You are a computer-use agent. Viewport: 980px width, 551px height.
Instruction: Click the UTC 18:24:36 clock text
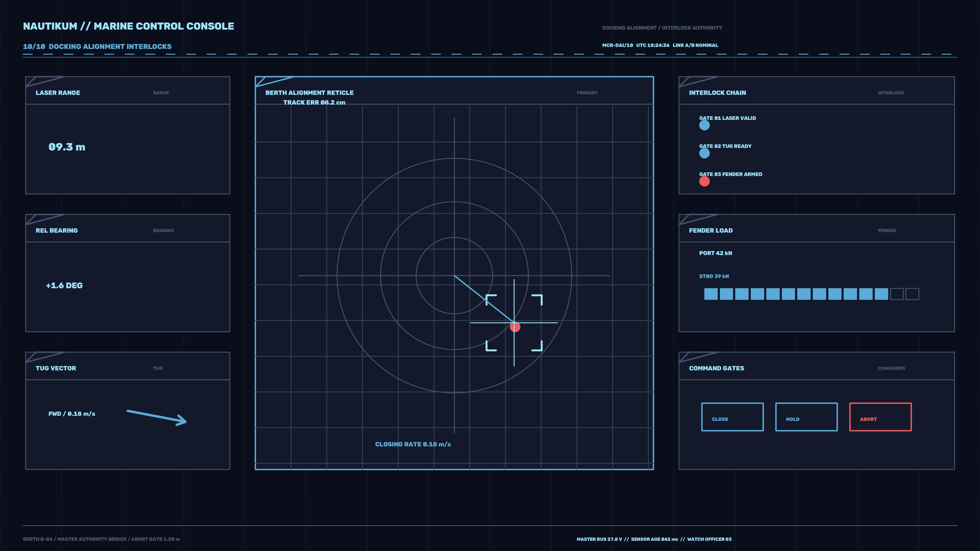[x=653, y=45]
